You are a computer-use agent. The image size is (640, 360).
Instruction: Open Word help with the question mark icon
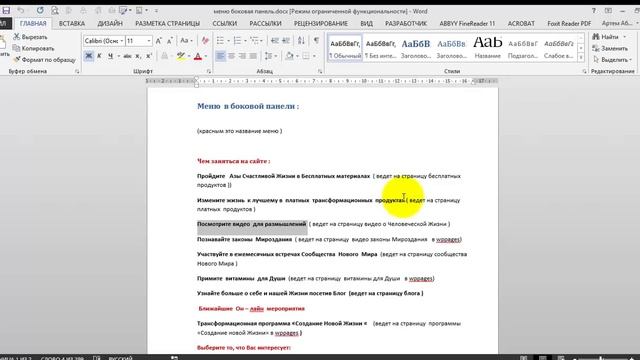tap(594, 11)
